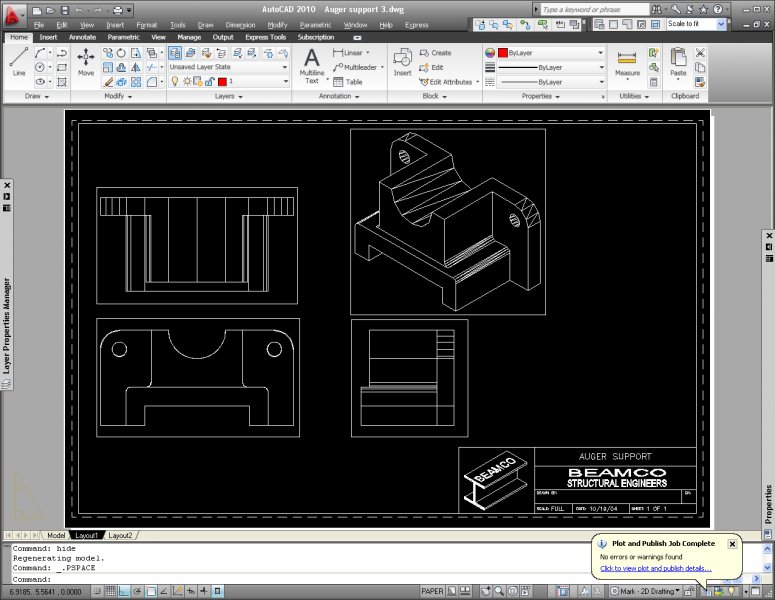Switch to the Annotate ribbon tab

(82, 37)
